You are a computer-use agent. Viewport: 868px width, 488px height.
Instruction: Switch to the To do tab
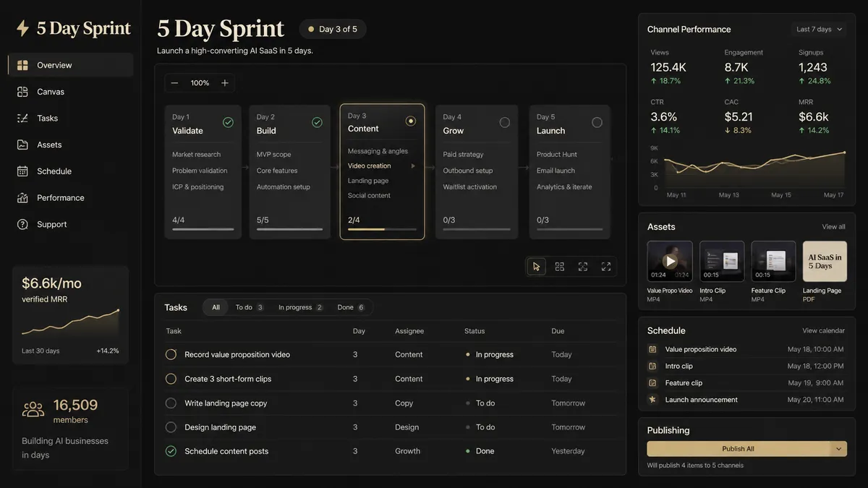click(x=250, y=307)
